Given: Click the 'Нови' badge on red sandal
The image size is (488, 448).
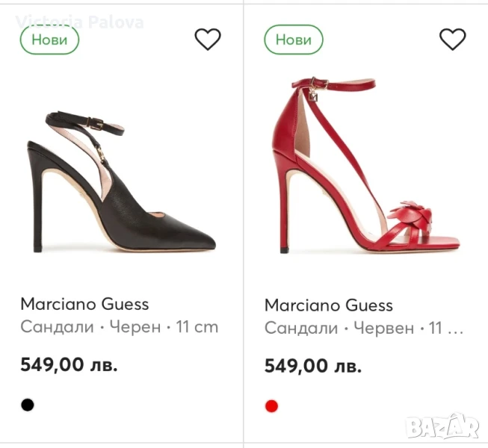Looking at the screenshot, I should pyautogui.click(x=294, y=40).
